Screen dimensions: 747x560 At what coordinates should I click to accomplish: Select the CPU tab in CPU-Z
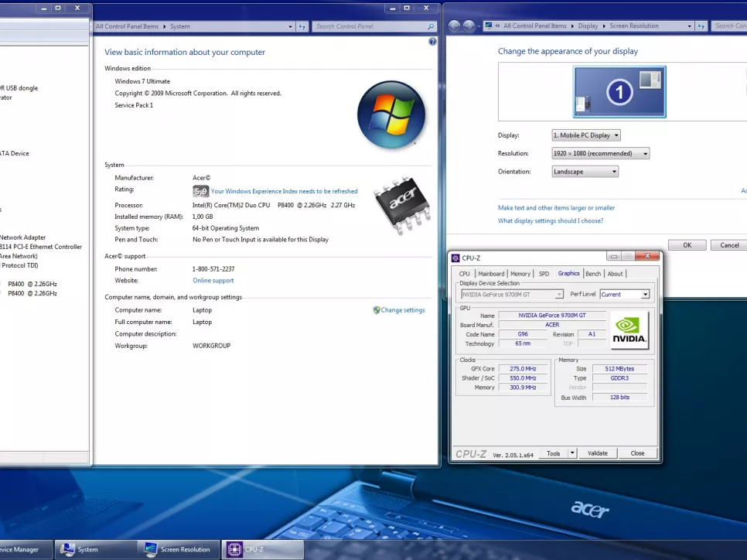[465, 274]
